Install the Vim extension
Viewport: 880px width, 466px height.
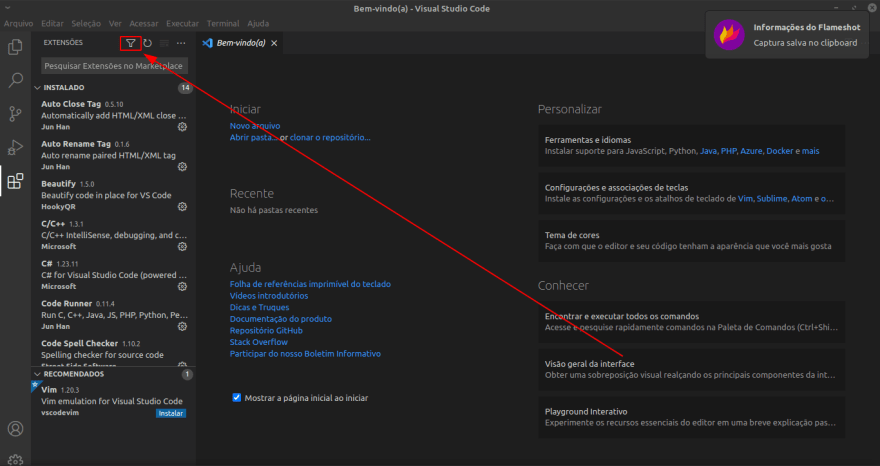coord(171,413)
